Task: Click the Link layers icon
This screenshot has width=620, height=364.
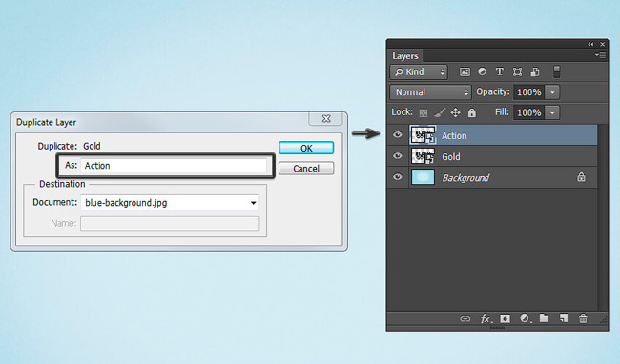Action: coord(465,319)
